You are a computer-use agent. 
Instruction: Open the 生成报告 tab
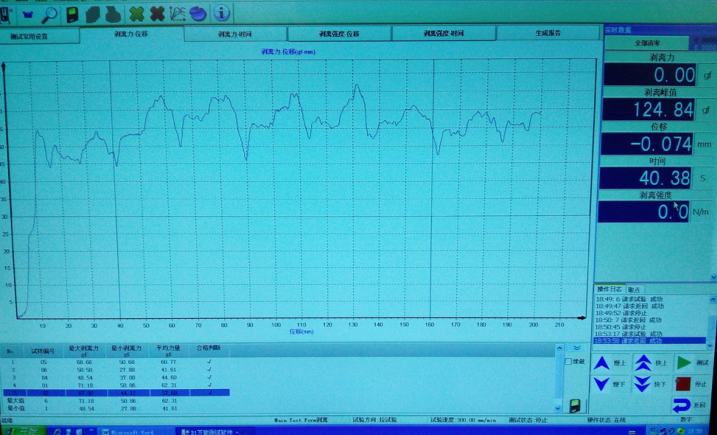point(547,34)
